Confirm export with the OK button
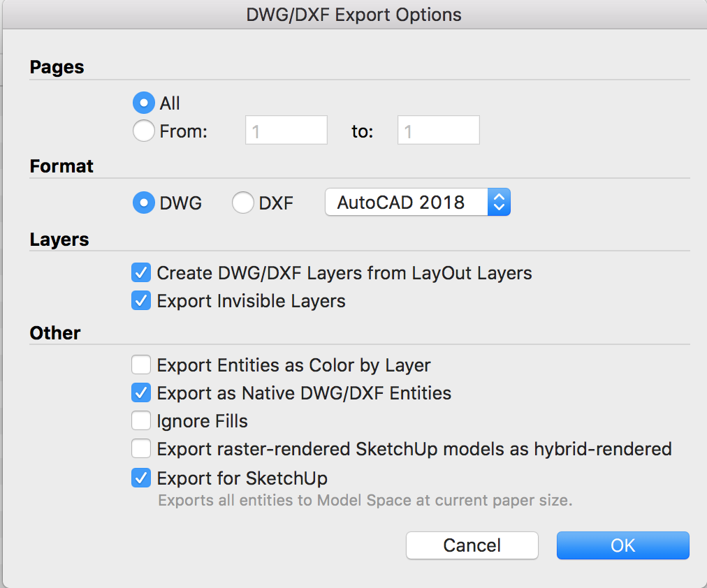This screenshot has width=707, height=588. coord(622,545)
